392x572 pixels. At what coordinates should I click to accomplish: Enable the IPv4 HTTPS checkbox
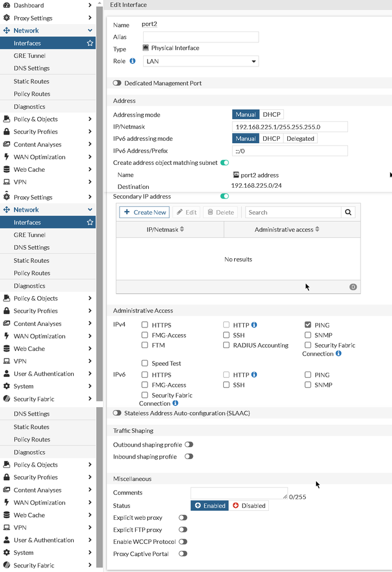click(145, 325)
